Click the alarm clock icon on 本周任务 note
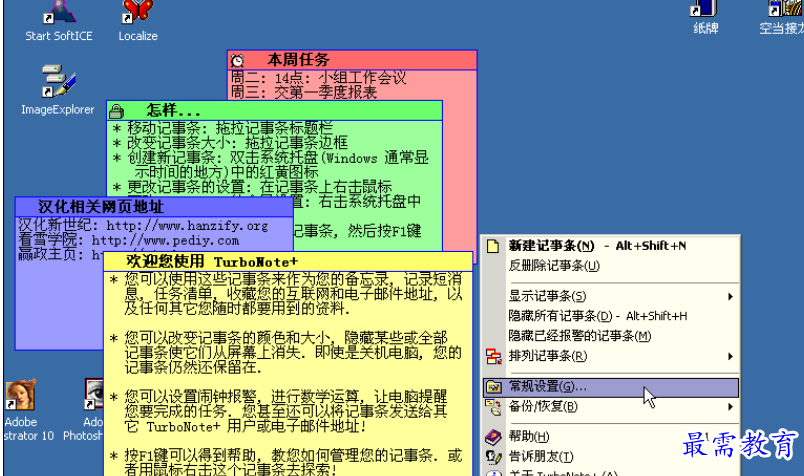804x476 pixels. coord(237,61)
